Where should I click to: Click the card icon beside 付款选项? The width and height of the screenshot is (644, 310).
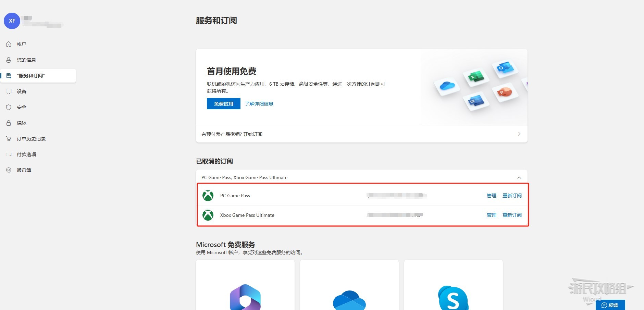tap(9, 154)
